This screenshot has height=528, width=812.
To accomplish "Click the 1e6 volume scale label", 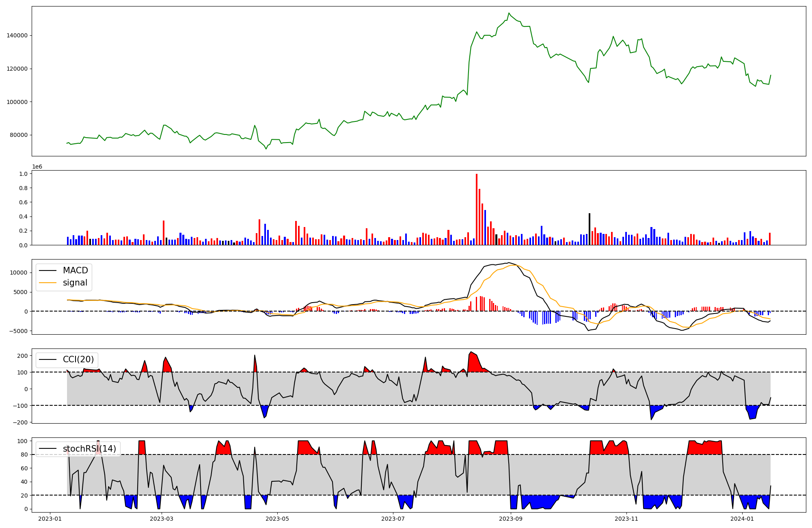I will 37,167.
